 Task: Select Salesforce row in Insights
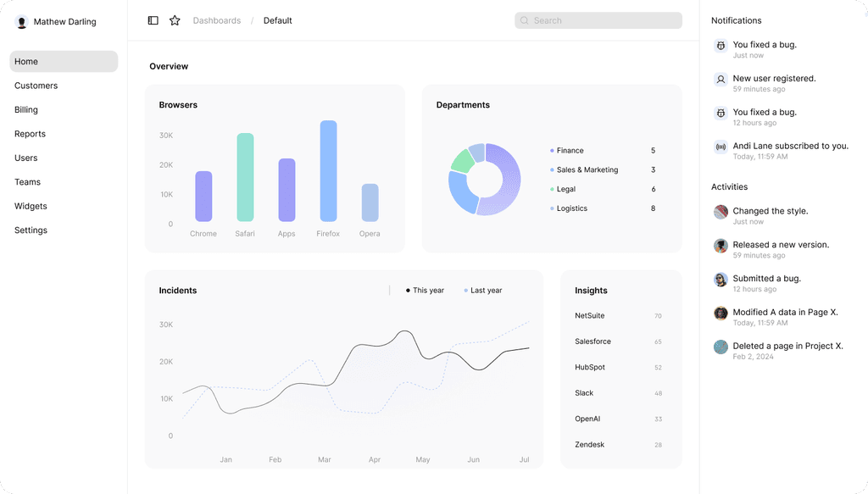pos(593,341)
